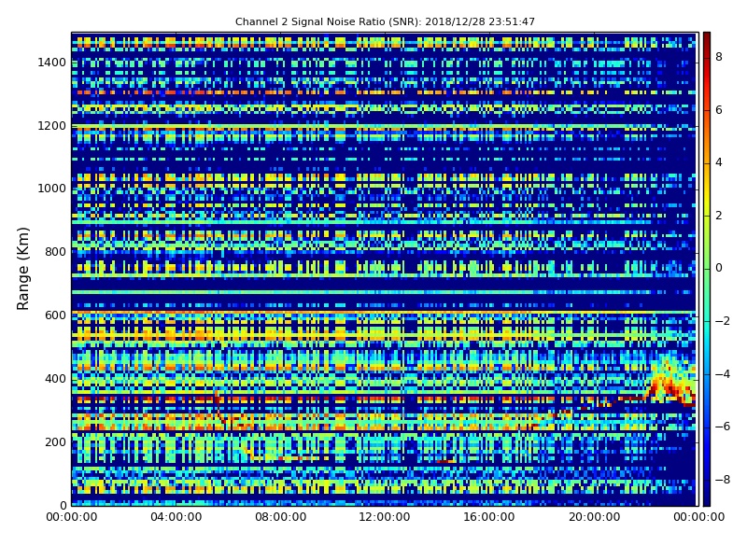
Task: Click the orange horizontal band at 600 km range
Action: pyautogui.click(x=384, y=313)
